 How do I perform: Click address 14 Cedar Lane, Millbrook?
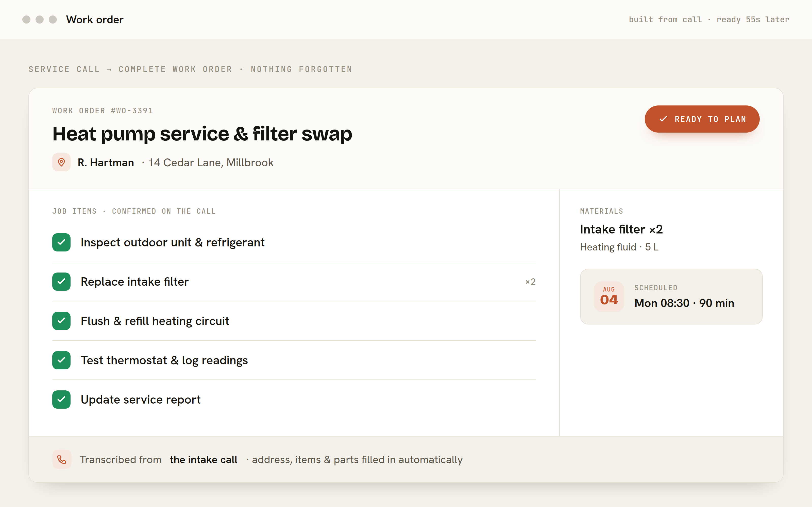point(211,163)
